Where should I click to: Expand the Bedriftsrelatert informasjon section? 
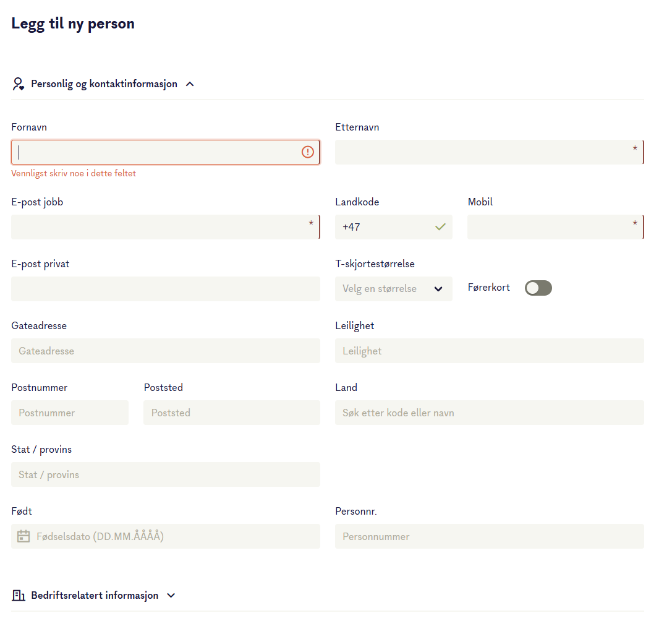point(171,595)
